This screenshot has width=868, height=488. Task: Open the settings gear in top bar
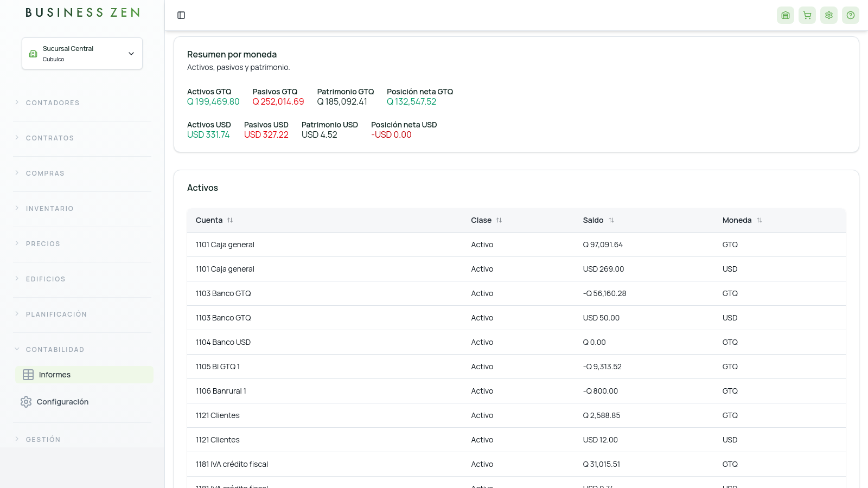(x=829, y=15)
